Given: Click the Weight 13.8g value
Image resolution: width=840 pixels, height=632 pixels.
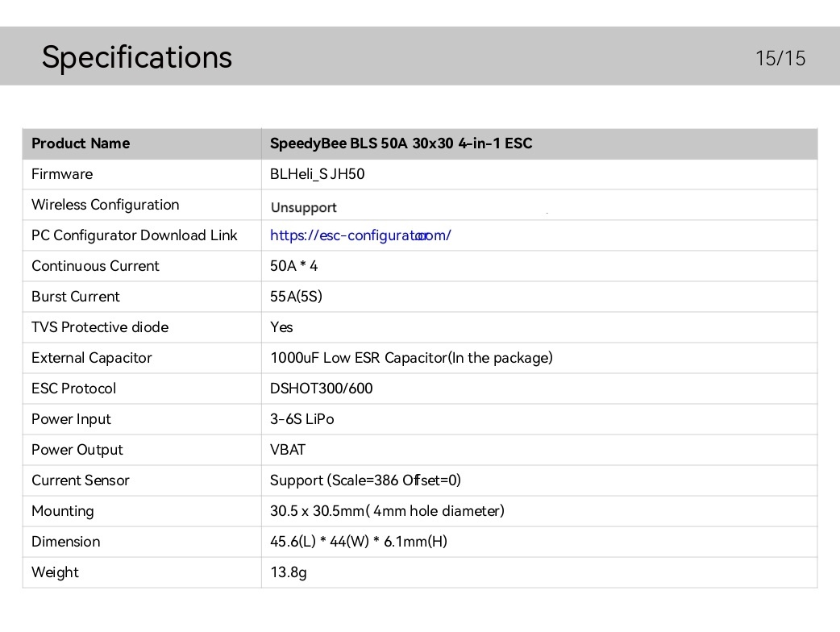Looking at the screenshot, I should coord(289,572).
